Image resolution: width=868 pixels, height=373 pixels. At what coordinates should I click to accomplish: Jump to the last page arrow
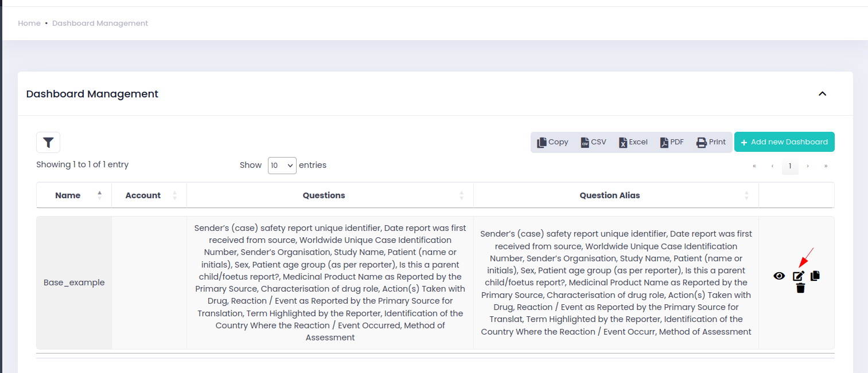pos(826,166)
